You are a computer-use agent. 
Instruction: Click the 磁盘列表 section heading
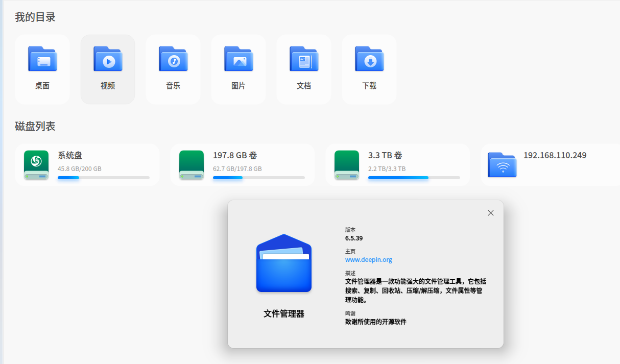click(35, 126)
